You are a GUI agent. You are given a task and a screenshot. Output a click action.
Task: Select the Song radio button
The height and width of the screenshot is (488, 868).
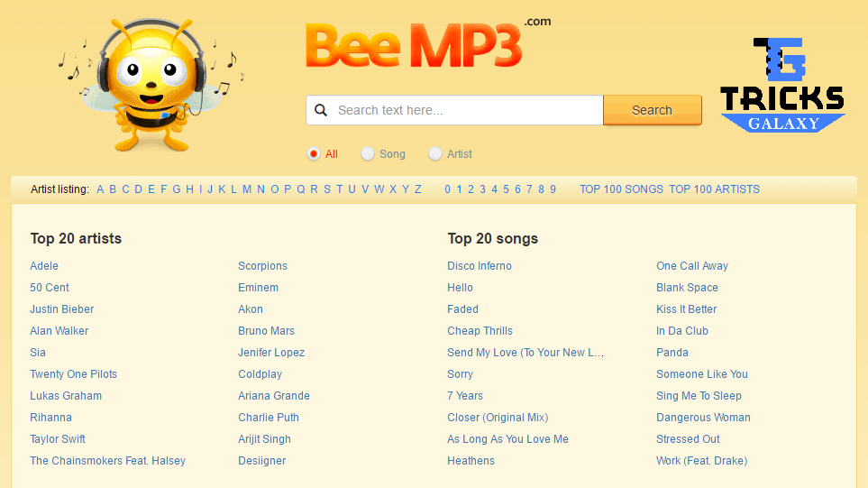click(368, 154)
